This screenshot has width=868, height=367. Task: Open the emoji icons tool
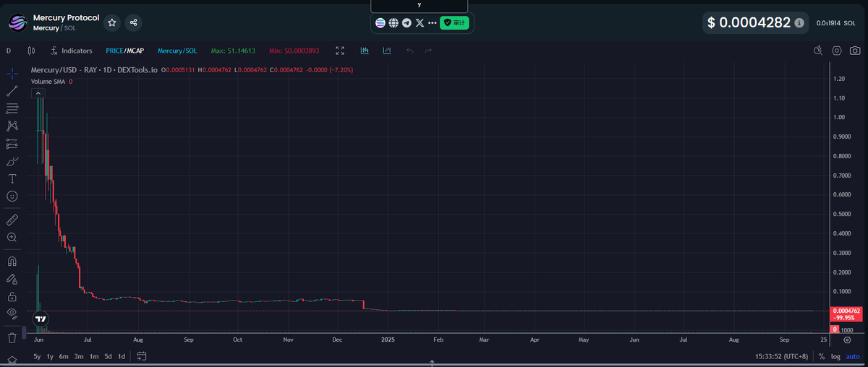tap(12, 196)
